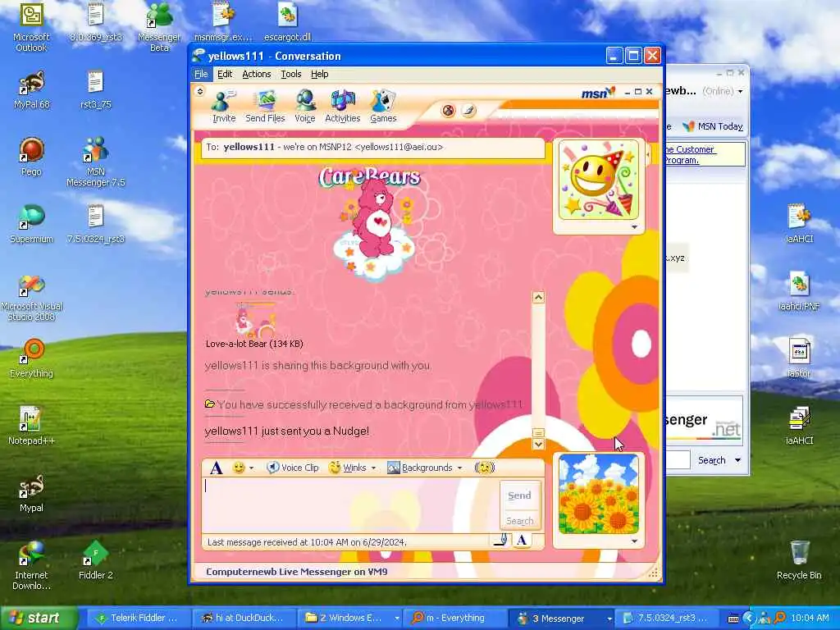Select the Fiddler 2 desktop icon
The height and width of the screenshot is (630, 840).
95,560
